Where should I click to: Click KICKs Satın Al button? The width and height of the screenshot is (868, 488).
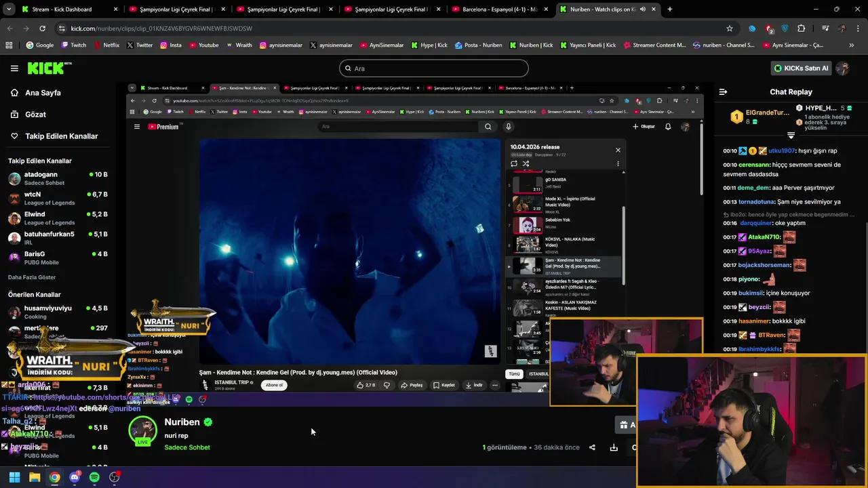click(801, 68)
